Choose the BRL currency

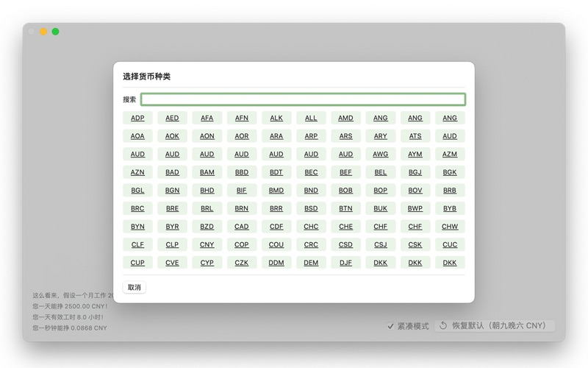point(207,208)
